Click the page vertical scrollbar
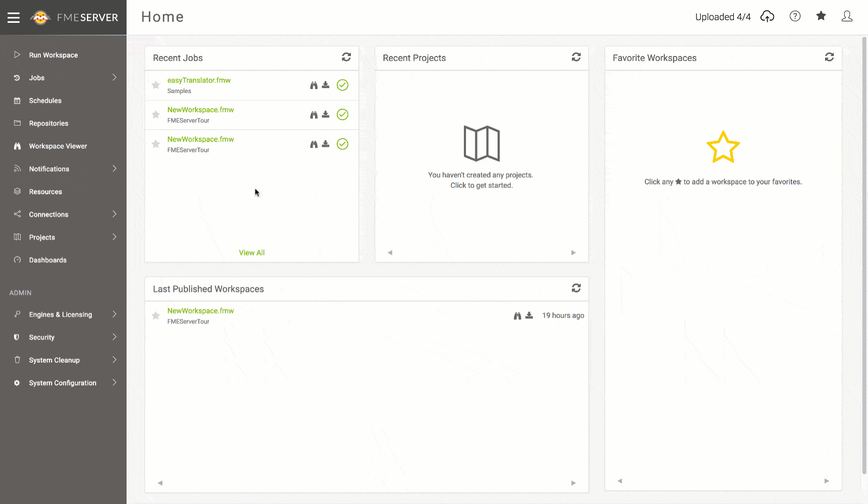This screenshot has width=868, height=504. (864, 256)
